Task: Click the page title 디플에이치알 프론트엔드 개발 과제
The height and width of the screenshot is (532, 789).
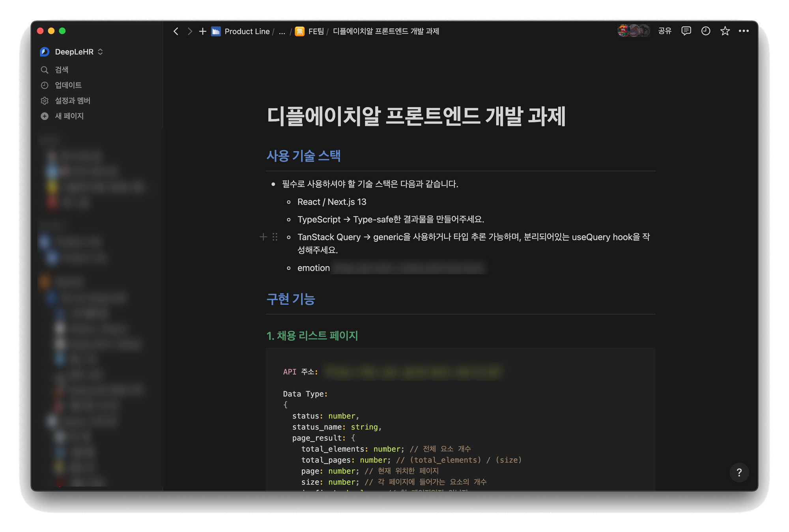Action: (416, 116)
